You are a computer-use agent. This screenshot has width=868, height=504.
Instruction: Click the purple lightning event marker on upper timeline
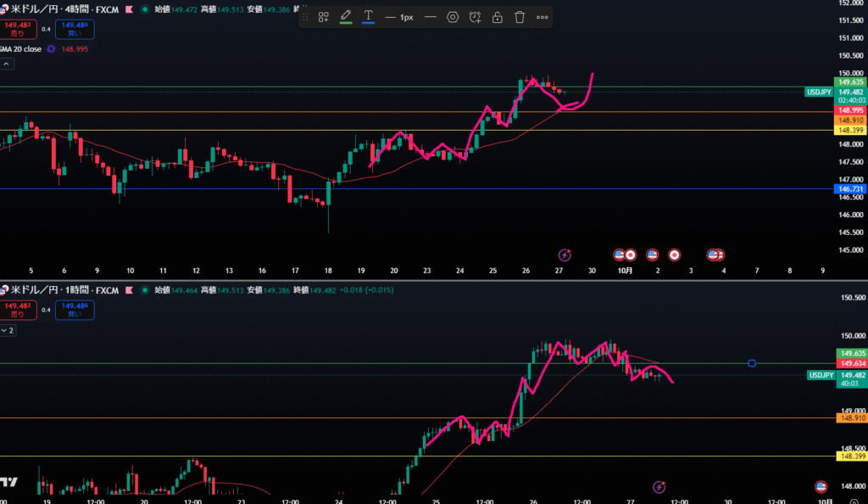click(x=565, y=255)
